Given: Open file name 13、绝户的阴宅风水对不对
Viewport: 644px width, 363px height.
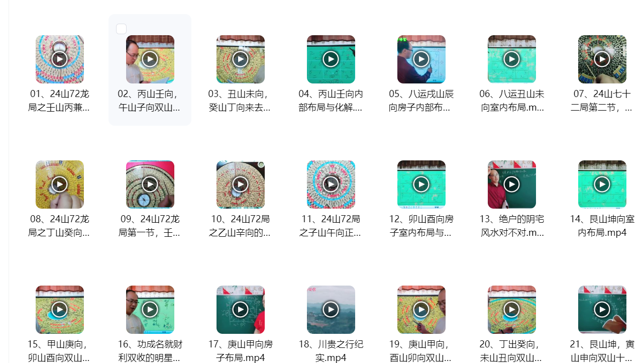Looking at the screenshot, I should coord(512,226).
